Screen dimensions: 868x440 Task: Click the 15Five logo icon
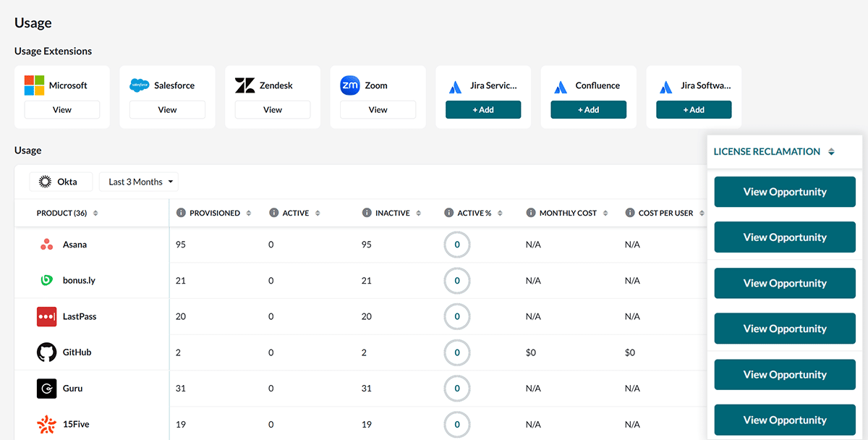(46, 424)
